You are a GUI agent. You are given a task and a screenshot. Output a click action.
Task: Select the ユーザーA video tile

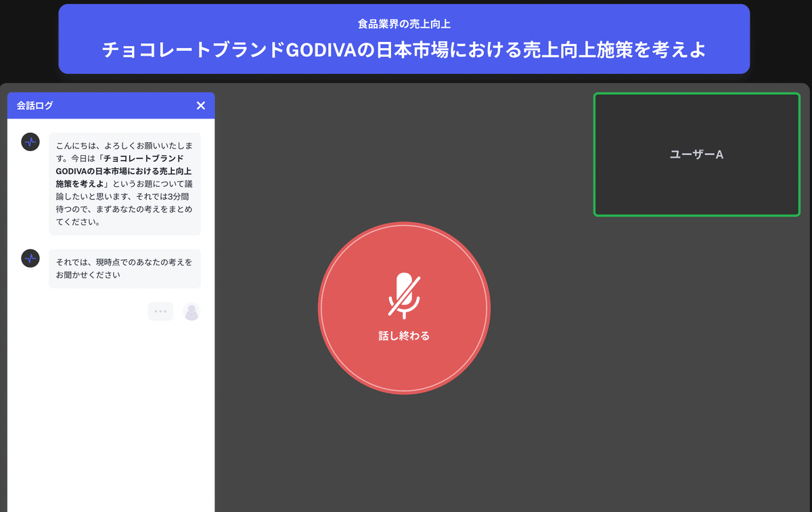click(697, 154)
